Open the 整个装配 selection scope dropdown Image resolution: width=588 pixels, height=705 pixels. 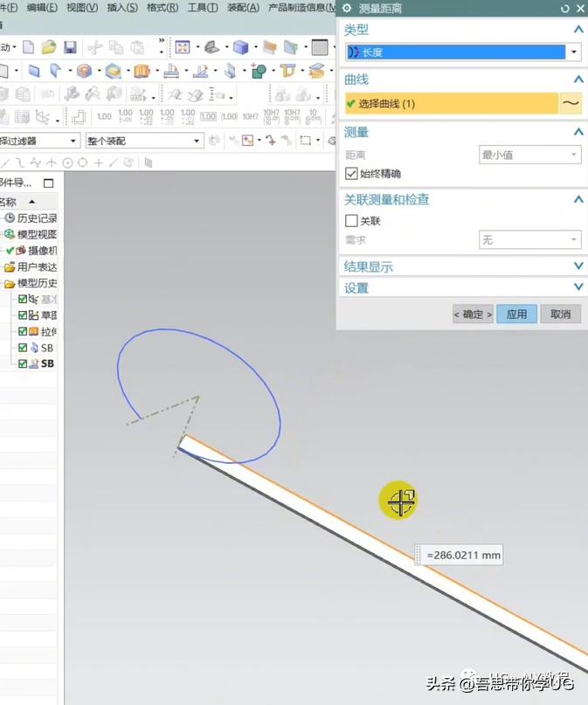tap(145, 142)
